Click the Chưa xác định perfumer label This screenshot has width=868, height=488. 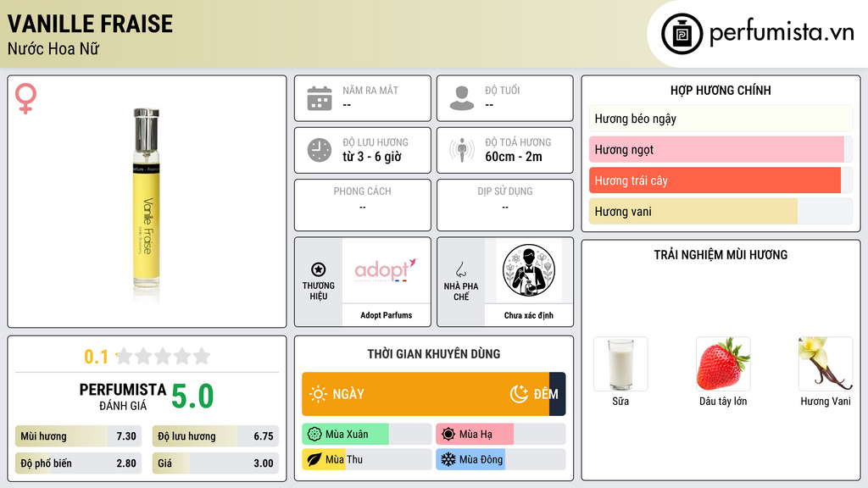[x=529, y=315]
